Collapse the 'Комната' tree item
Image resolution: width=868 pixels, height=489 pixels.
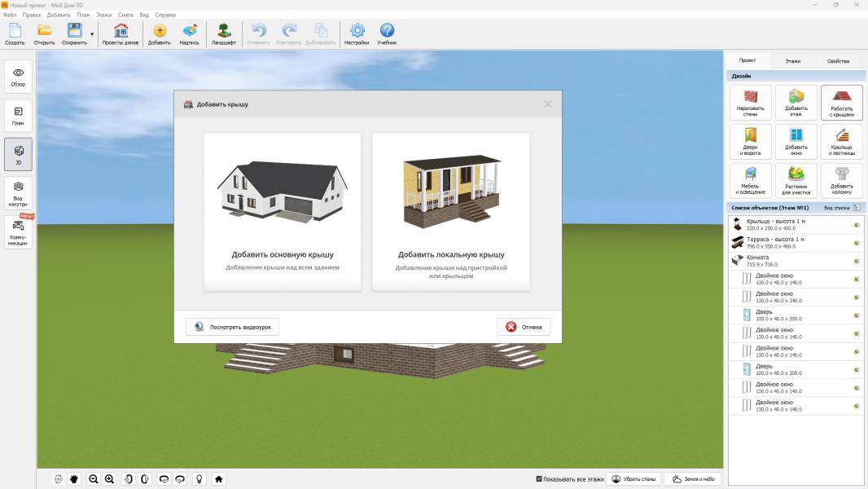pyautogui.click(x=738, y=261)
